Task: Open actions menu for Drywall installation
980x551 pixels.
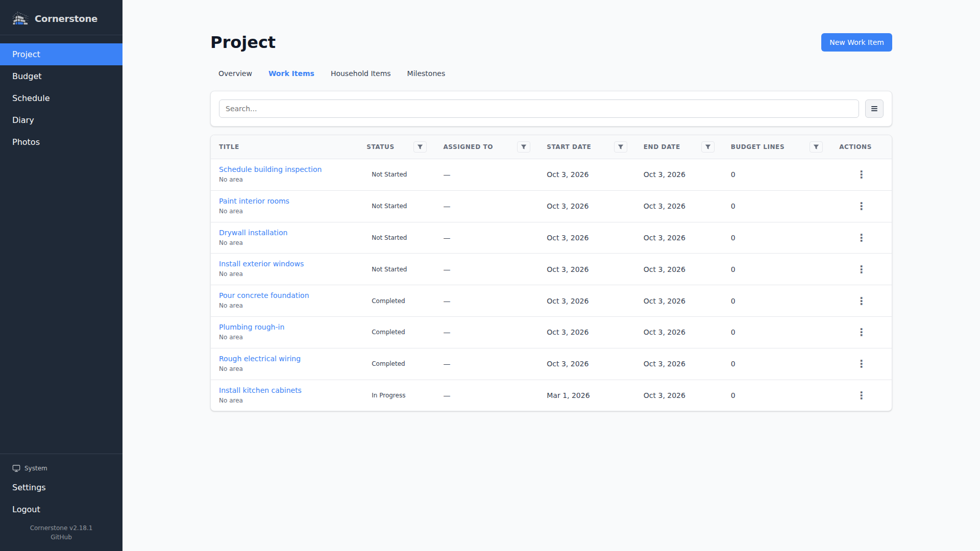Action: pyautogui.click(x=861, y=238)
